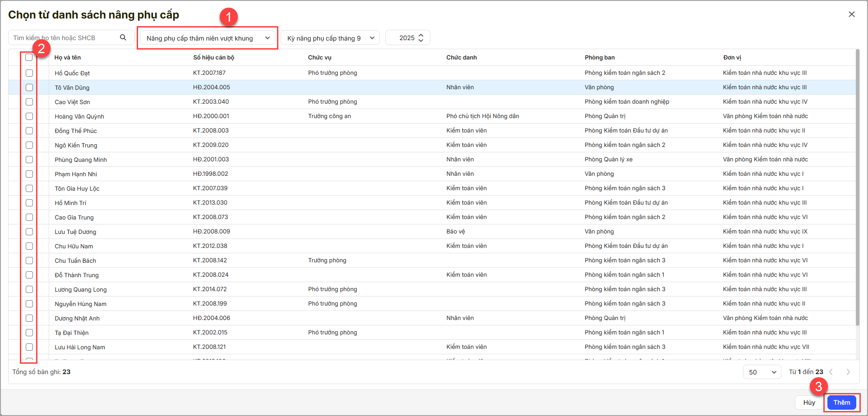Viewport: 868px width, 416px height.
Task: Close the allowance selection dialog
Action: (x=851, y=14)
